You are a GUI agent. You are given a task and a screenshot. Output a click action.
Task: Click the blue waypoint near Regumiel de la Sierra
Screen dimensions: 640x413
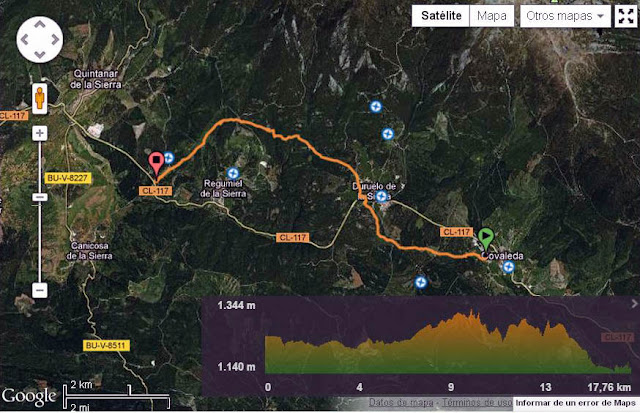coord(233,173)
